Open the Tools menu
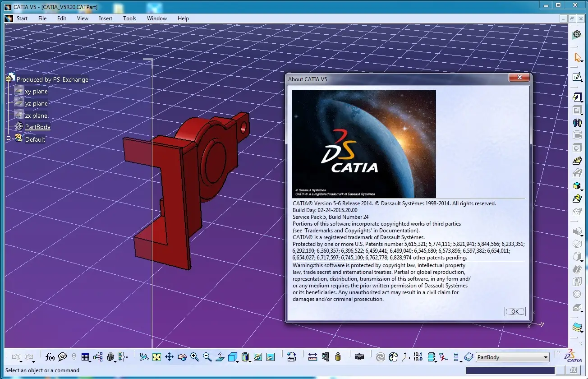 129,18
